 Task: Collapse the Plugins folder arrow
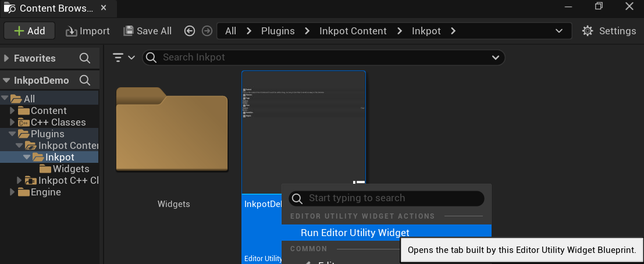(12, 134)
